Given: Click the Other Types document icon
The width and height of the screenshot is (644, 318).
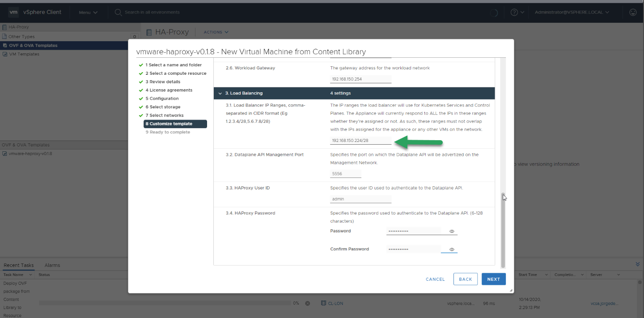Looking at the screenshot, I should pyautogui.click(x=4, y=37).
